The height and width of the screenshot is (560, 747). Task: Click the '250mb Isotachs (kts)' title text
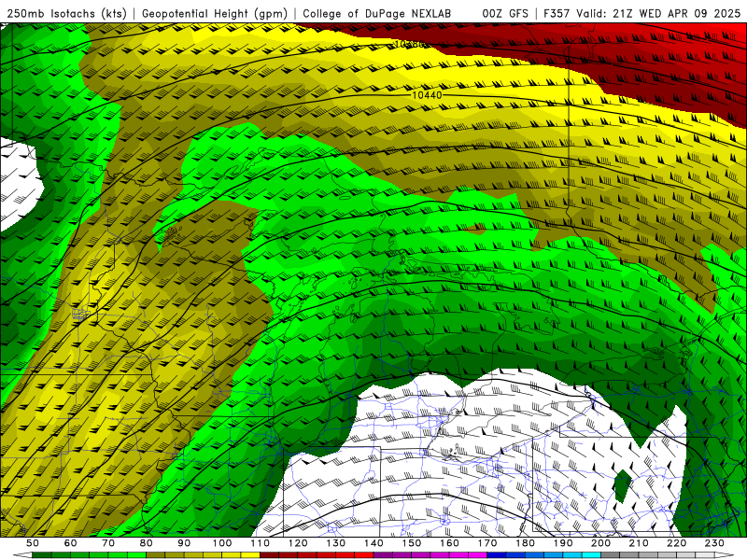(66, 13)
